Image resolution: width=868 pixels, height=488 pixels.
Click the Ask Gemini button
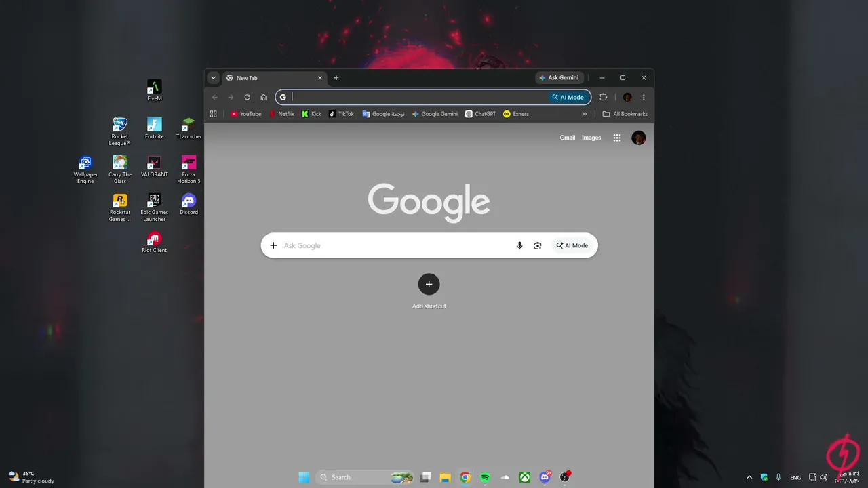tap(559, 78)
